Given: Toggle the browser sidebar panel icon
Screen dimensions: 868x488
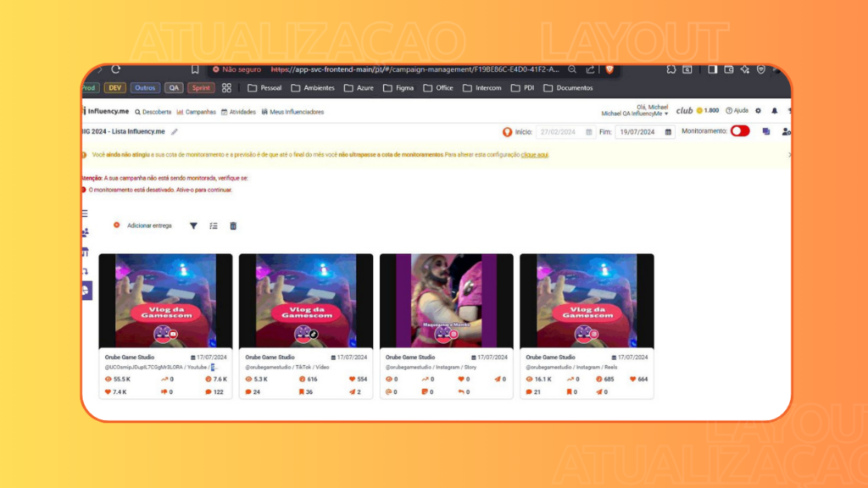Looking at the screenshot, I should (712, 69).
